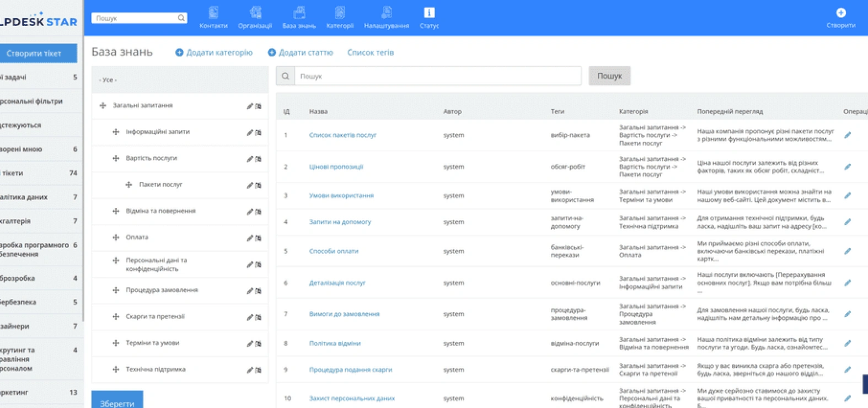
Task: Click pencil icon for Способи оплати article row
Action: point(848,251)
